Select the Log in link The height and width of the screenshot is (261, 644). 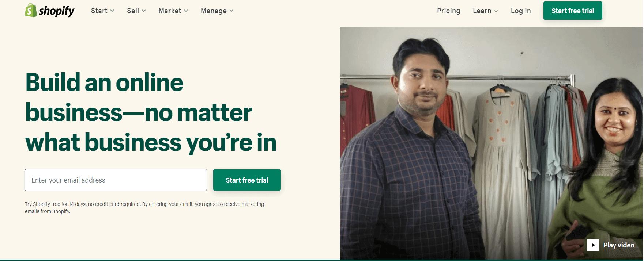[x=521, y=11]
